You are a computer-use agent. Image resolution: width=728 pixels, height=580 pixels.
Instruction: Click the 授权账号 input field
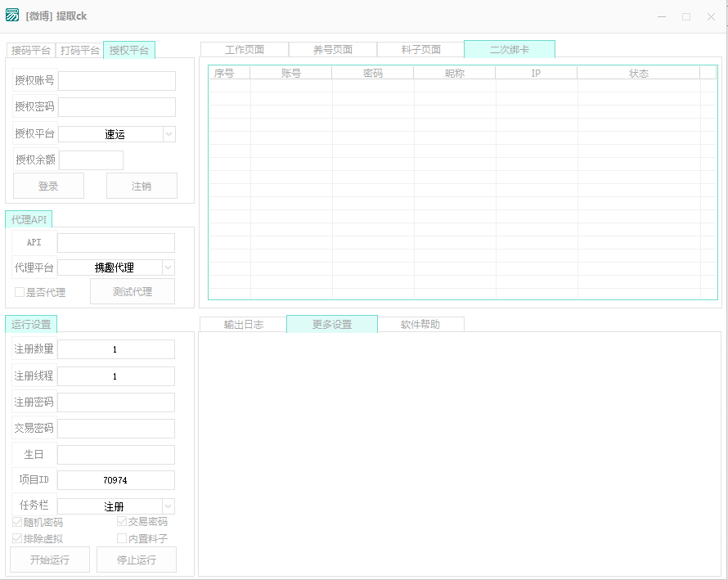click(116, 81)
